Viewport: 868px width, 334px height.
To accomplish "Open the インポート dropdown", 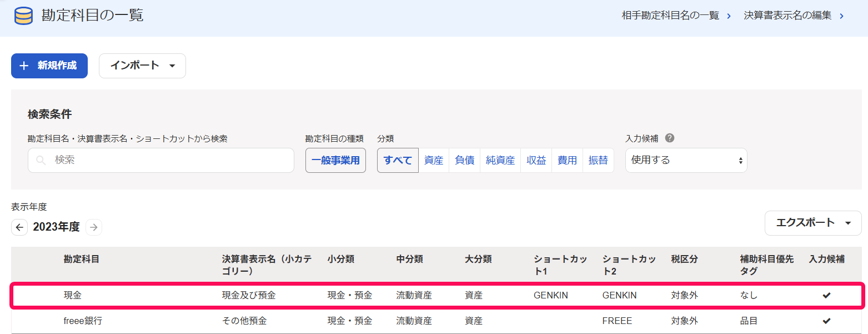I will tap(142, 66).
